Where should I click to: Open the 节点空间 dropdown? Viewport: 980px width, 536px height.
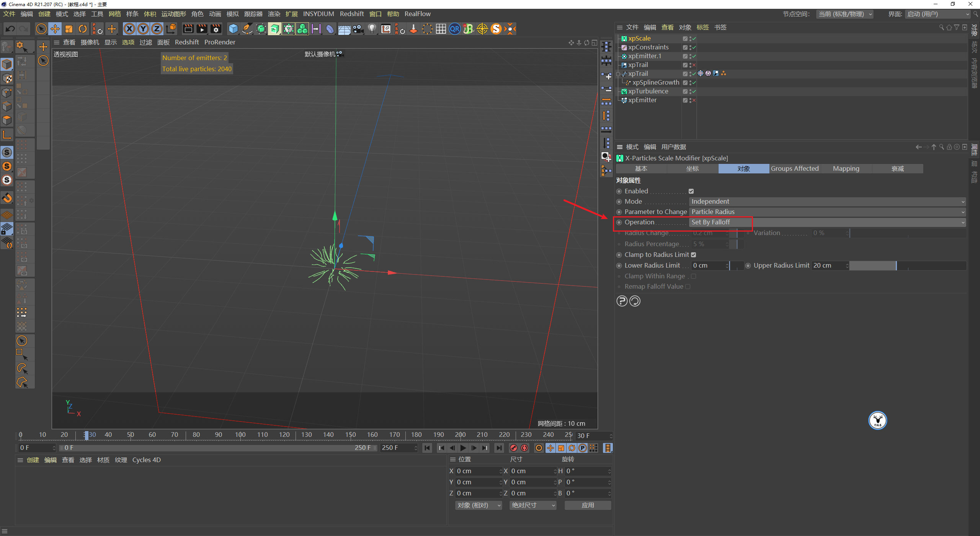tap(845, 14)
